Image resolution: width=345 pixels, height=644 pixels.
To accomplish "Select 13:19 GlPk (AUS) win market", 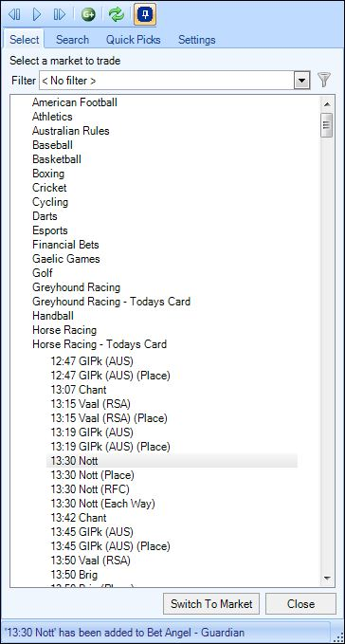I will tap(92, 432).
